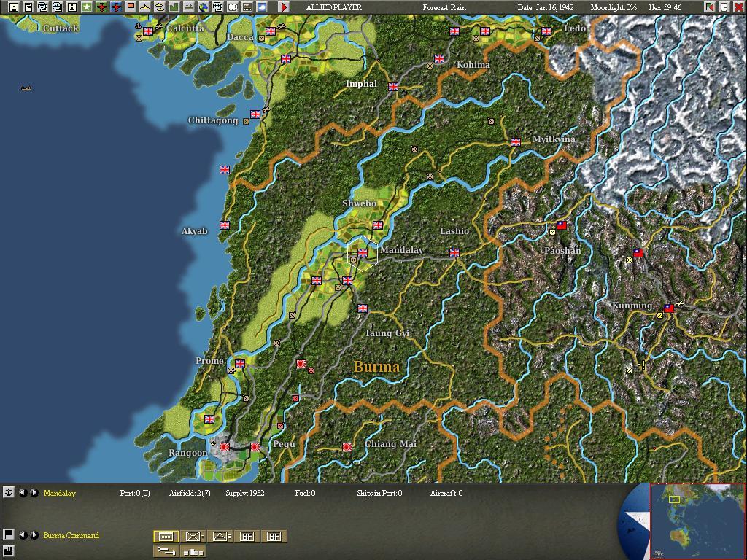The width and height of the screenshot is (747, 560).
Task: Select the British flag near Taung Gyi
Action: coord(363,308)
